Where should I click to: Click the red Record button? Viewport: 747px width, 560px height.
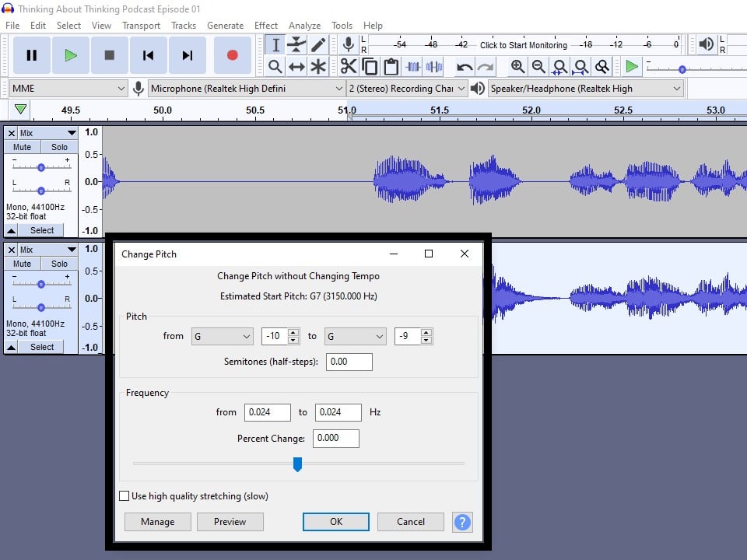[232, 55]
